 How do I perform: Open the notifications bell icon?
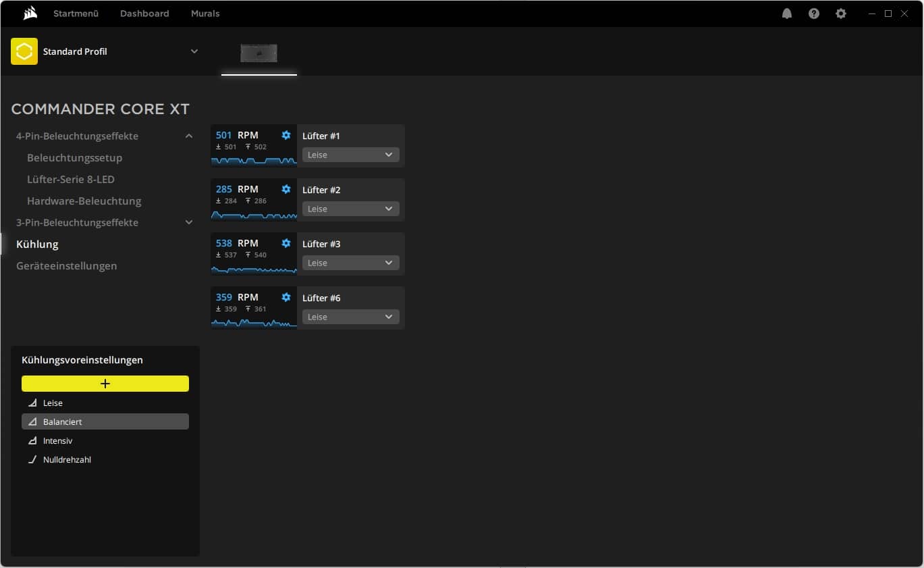[x=786, y=14]
